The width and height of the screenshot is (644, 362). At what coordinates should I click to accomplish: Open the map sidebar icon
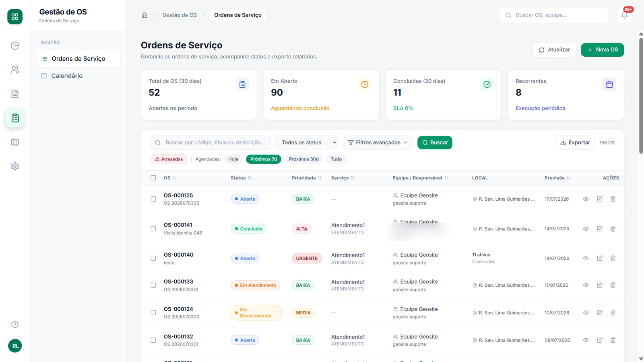click(x=15, y=142)
